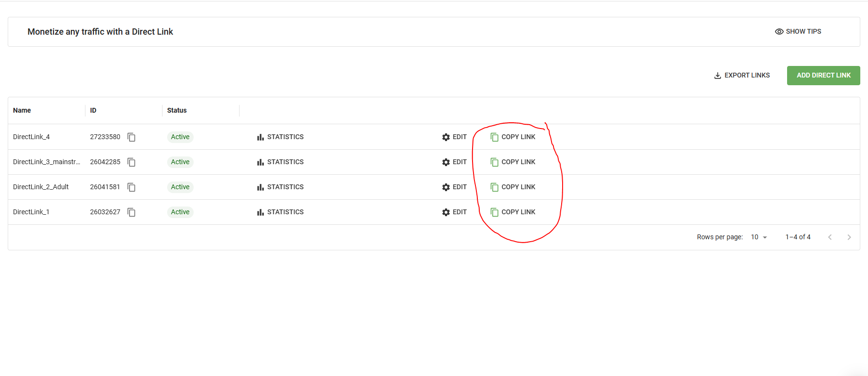The height and width of the screenshot is (376, 868).
Task: Click the ID value 26032627
Action: pyautogui.click(x=105, y=212)
